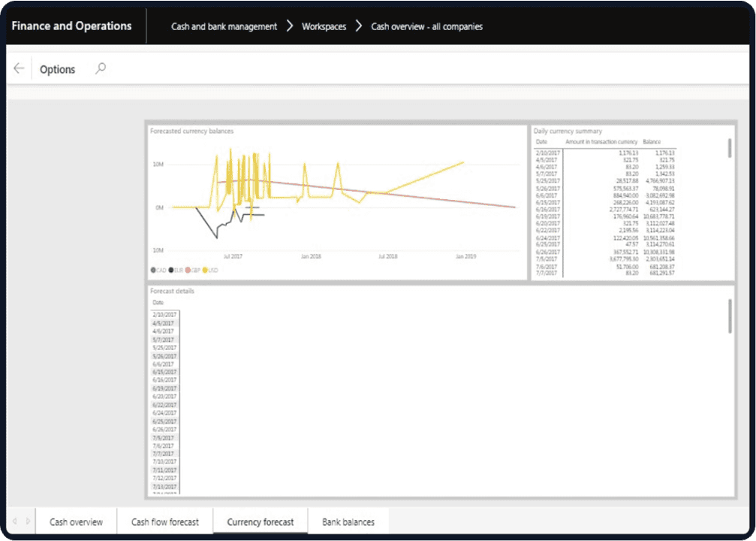
Task: Select 5/25/2017 in Daily currency summary
Action: tap(548, 181)
